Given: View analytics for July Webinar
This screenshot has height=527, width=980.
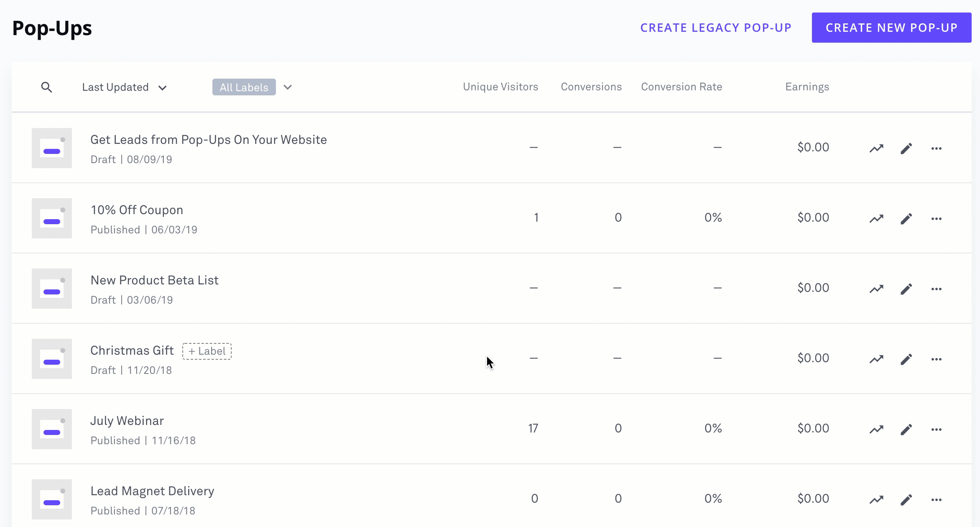Looking at the screenshot, I should pyautogui.click(x=876, y=429).
